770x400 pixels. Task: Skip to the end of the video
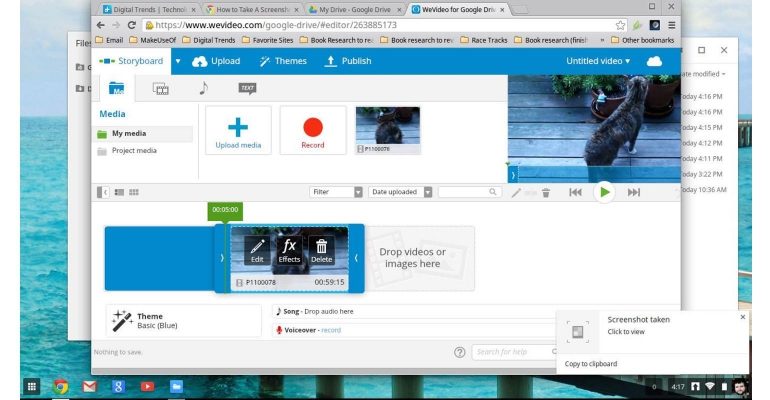[633, 192]
